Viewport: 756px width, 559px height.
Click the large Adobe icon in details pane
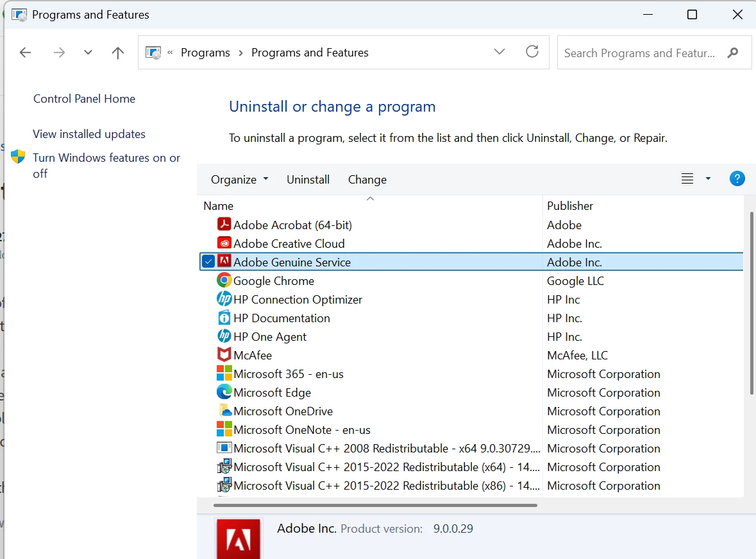(x=238, y=538)
